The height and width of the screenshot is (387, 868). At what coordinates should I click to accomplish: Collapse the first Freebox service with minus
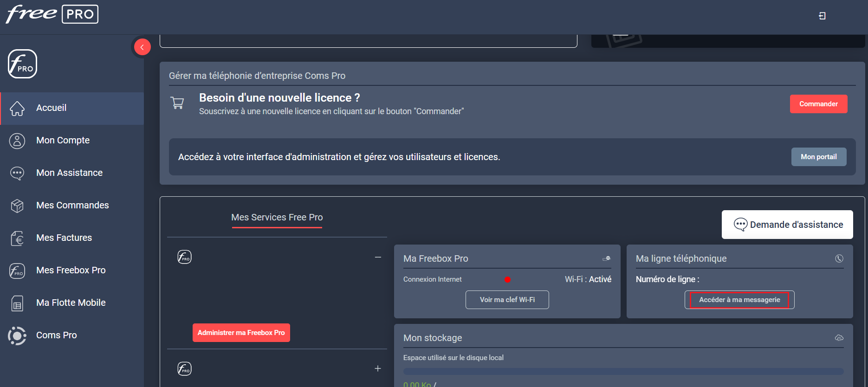pos(378,257)
